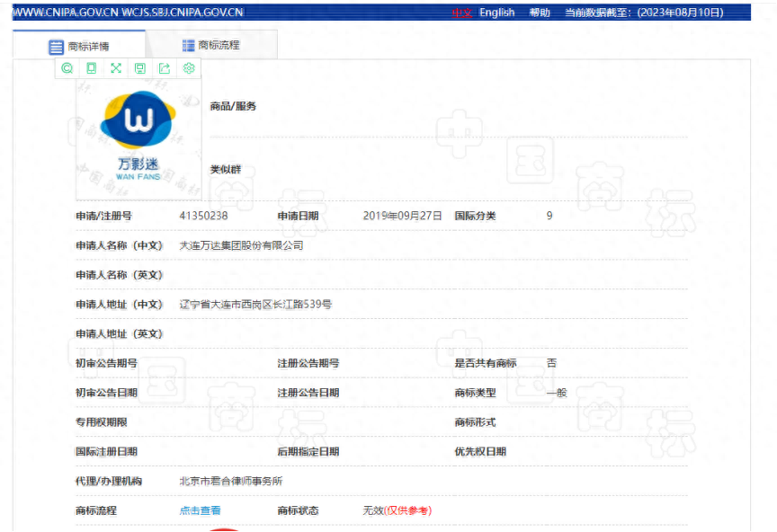Open the settings gear icon in image toolbar
Viewport: 777px width, 532px height.
189,68
